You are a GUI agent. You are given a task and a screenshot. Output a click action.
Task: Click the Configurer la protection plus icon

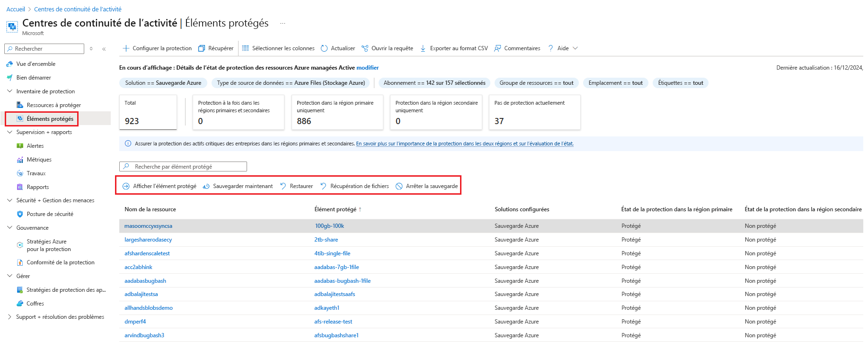126,48
